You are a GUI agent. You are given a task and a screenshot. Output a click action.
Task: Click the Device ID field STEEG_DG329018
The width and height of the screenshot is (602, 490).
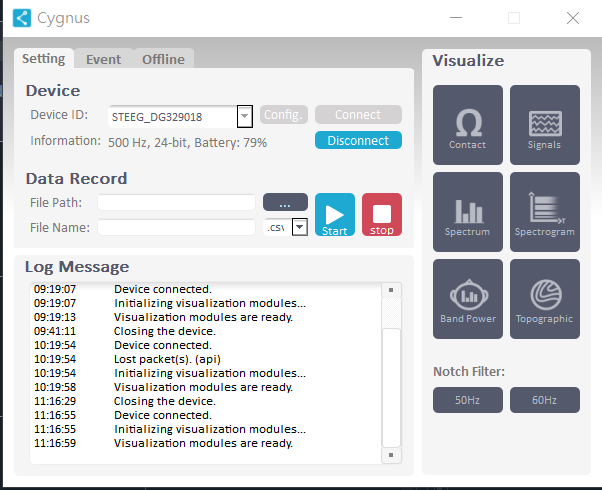pyautogui.click(x=173, y=116)
